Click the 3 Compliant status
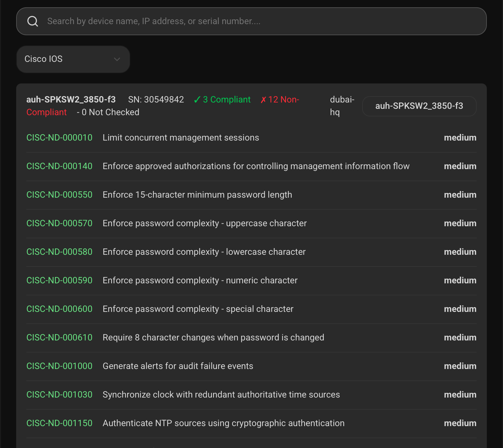The image size is (503, 448). pos(222,100)
